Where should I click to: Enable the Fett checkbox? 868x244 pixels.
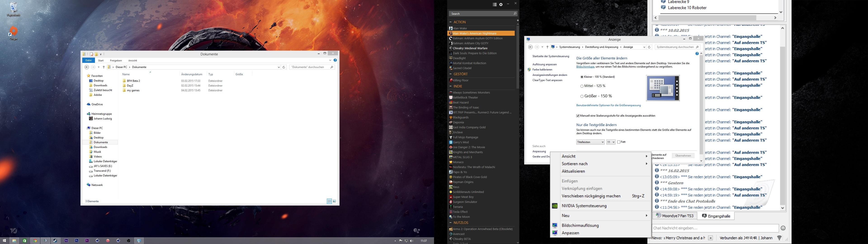619,142
